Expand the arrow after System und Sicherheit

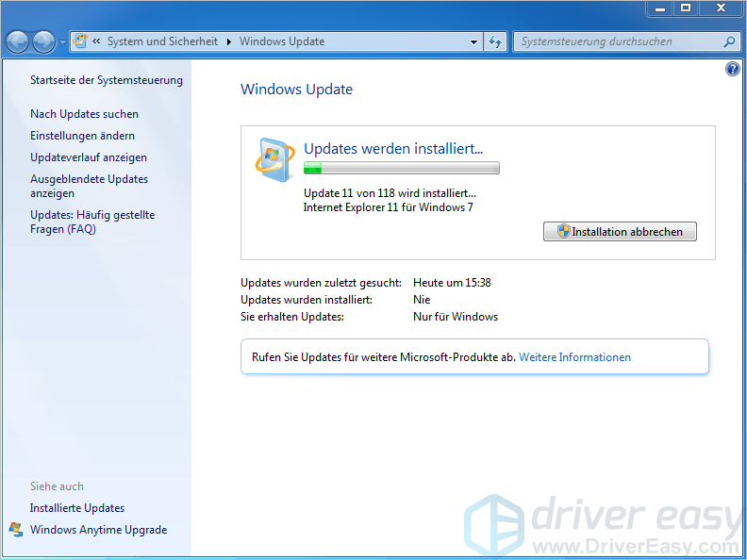[229, 41]
